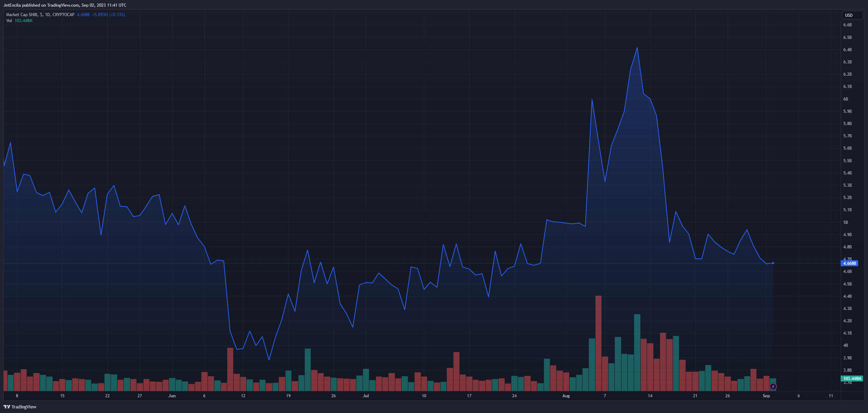Click the purple lightning bolt icon
This screenshot has width=868, height=413.
[773, 387]
